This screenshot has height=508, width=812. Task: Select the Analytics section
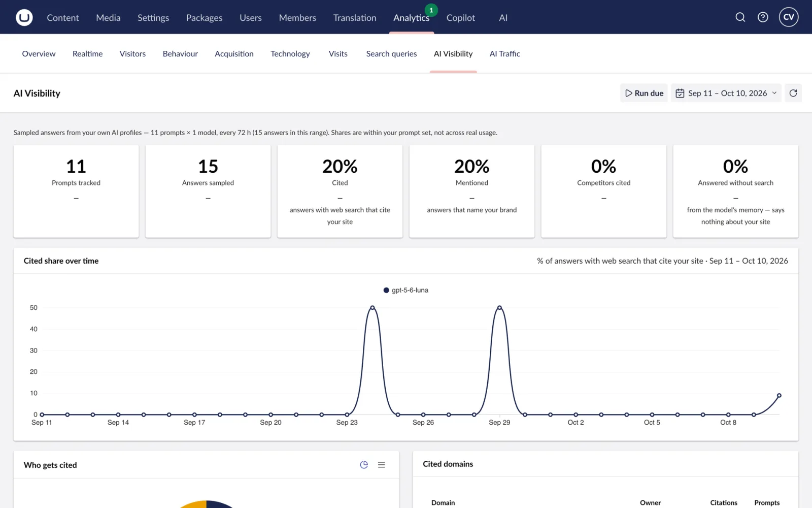(411, 18)
